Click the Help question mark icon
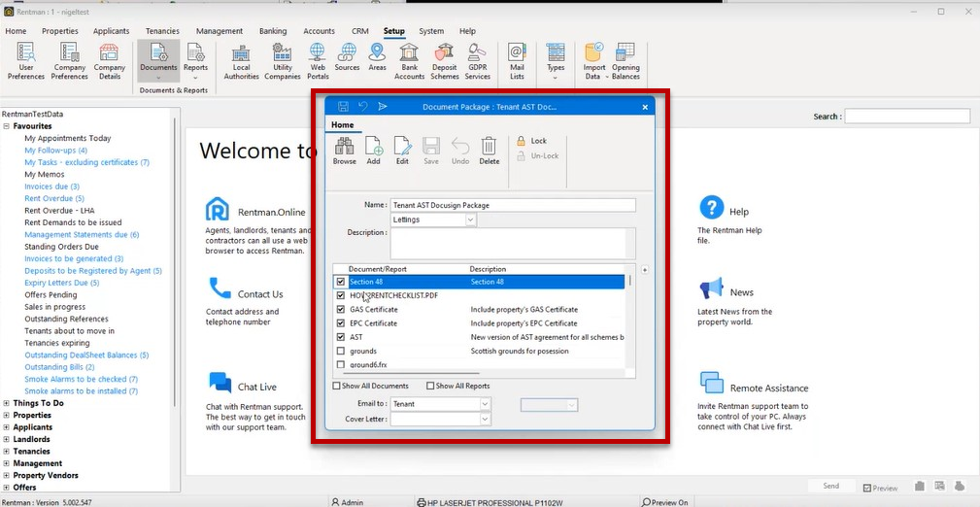The image size is (980, 507). coord(711,207)
